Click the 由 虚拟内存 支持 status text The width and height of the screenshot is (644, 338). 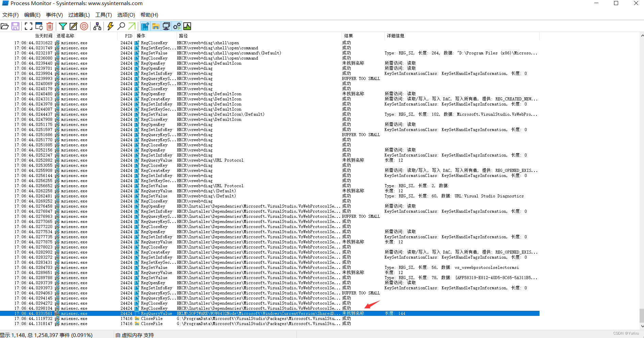(134, 335)
